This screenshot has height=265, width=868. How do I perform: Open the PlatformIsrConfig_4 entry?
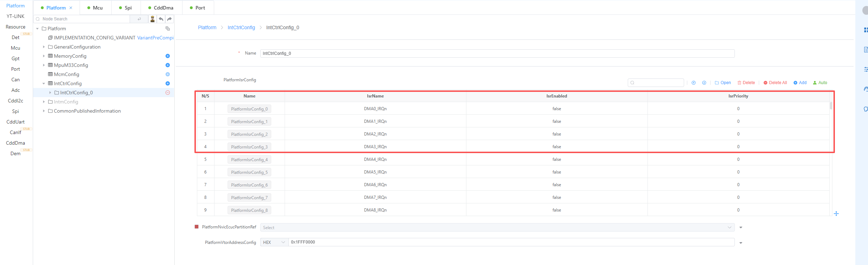(249, 160)
